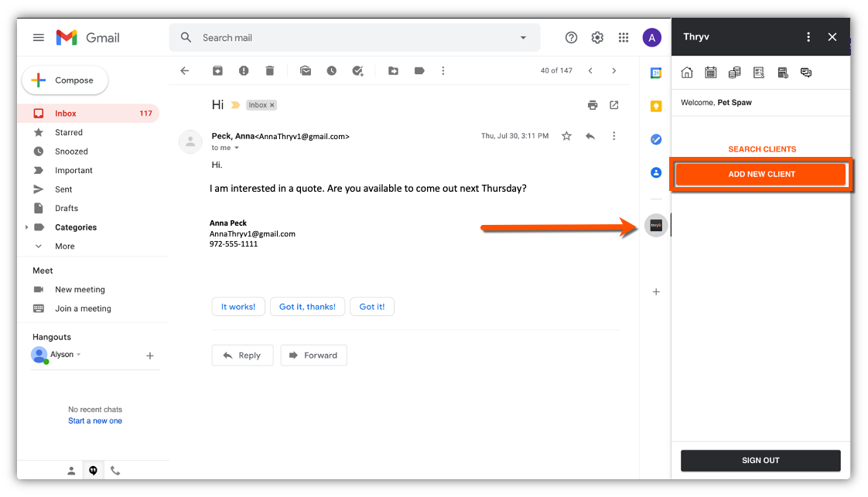Image resolution: width=868 pixels, height=497 pixels.
Task: Snooze this email
Action: [x=332, y=71]
